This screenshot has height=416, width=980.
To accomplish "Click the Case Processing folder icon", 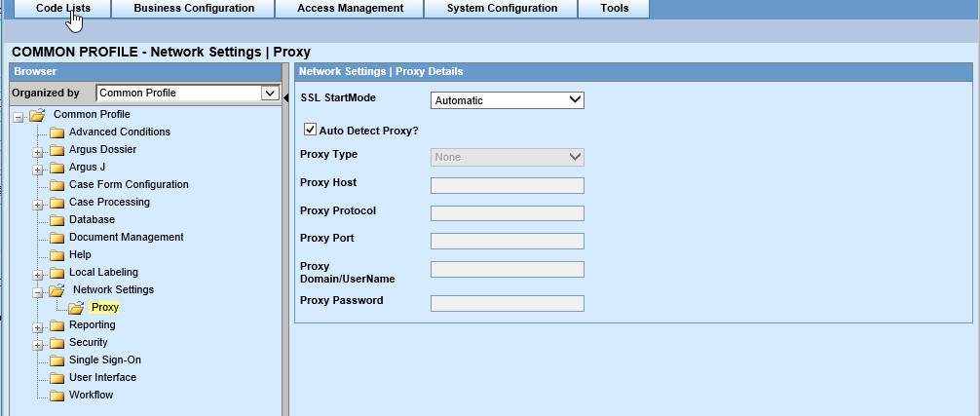I will click(57, 203).
